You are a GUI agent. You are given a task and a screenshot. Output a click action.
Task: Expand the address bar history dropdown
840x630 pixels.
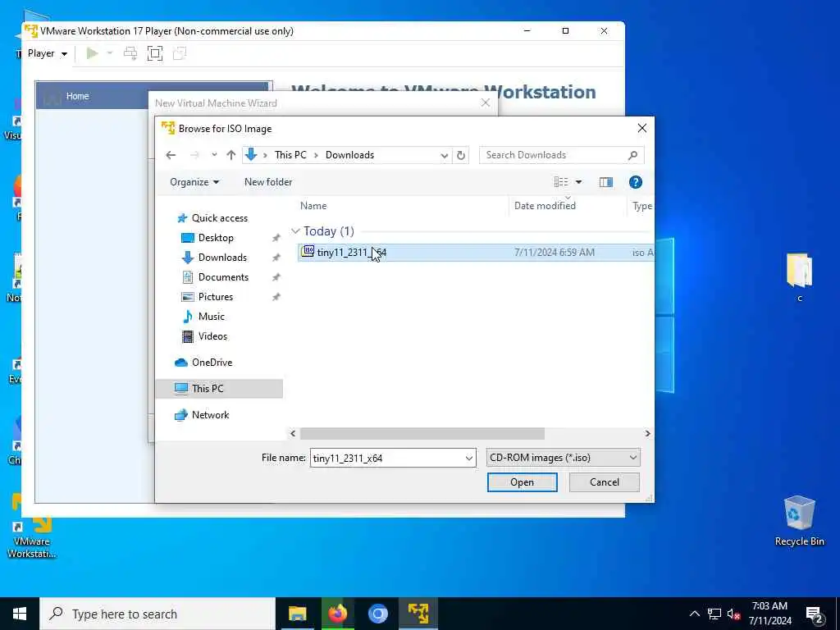point(444,155)
